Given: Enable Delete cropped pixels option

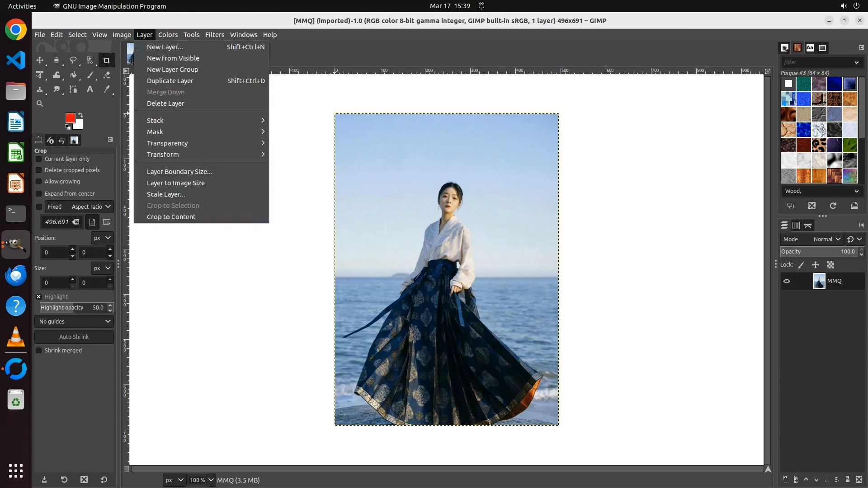Looking at the screenshot, I should [x=39, y=170].
